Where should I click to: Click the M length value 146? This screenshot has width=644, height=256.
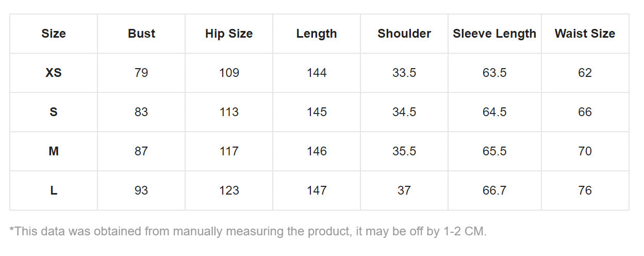(317, 151)
